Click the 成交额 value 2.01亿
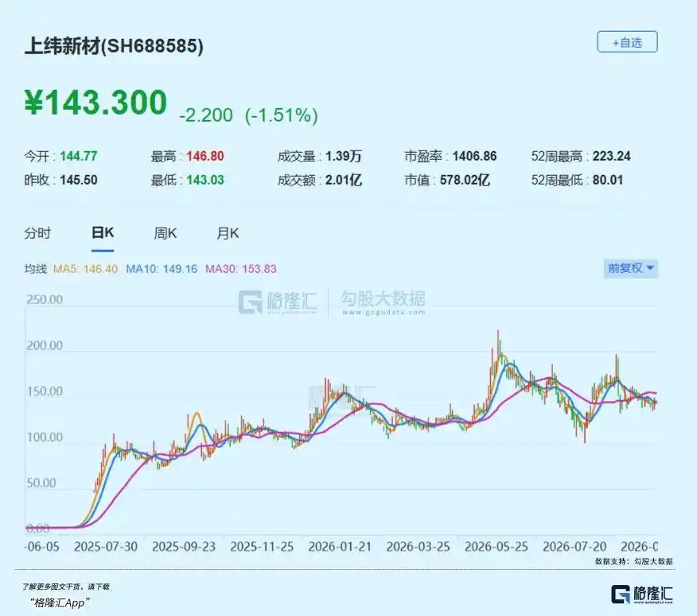697x616 pixels. pos(344,180)
